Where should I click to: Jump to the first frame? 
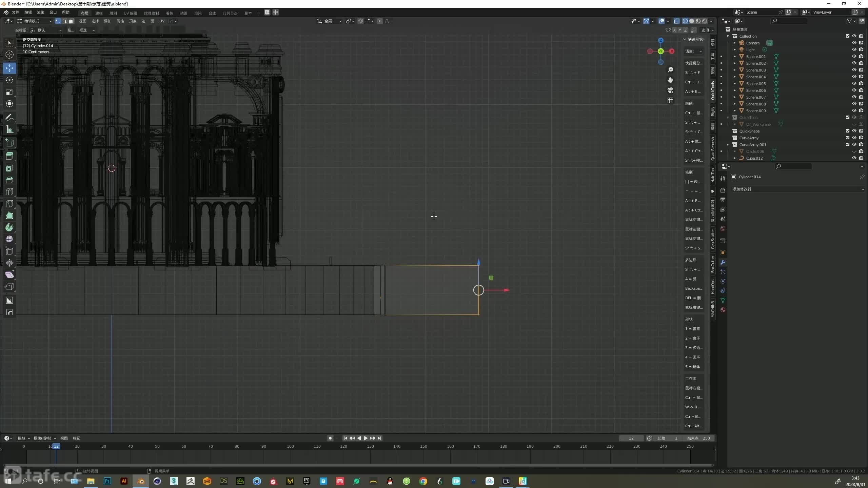pos(345,438)
